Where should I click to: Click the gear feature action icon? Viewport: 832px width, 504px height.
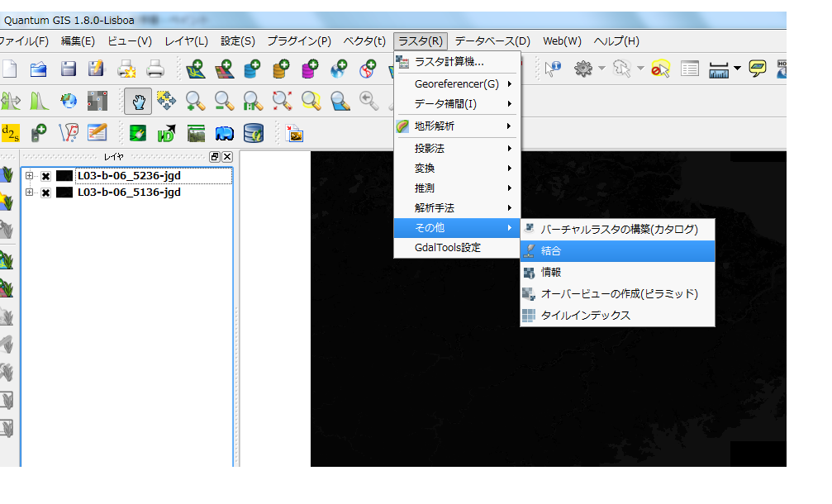tap(583, 69)
